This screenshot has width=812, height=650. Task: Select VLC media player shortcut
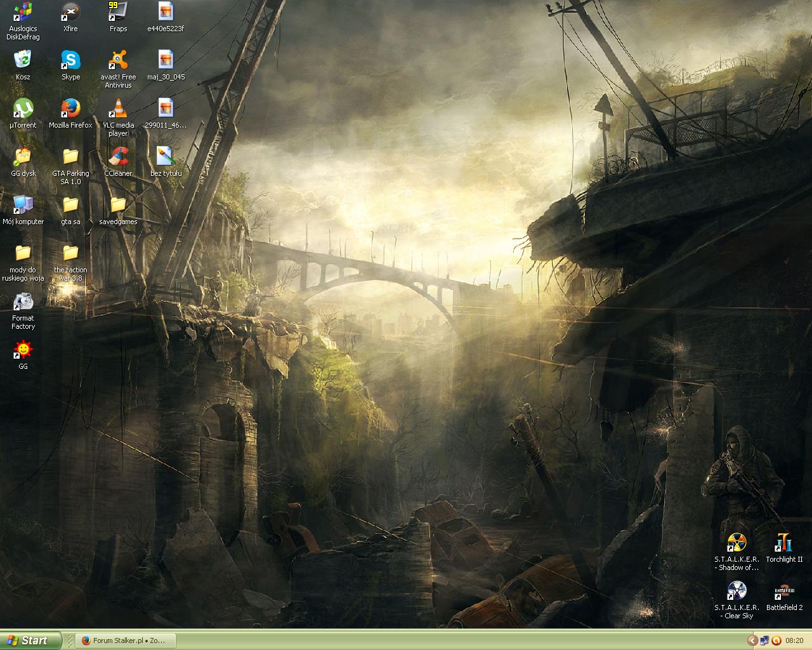[x=118, y=117]
